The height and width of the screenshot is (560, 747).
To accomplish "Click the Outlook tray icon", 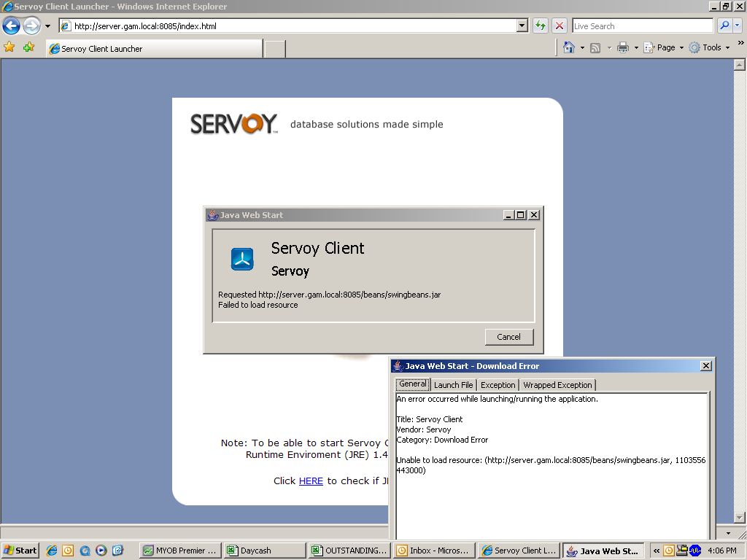I will tap(669, 551).
